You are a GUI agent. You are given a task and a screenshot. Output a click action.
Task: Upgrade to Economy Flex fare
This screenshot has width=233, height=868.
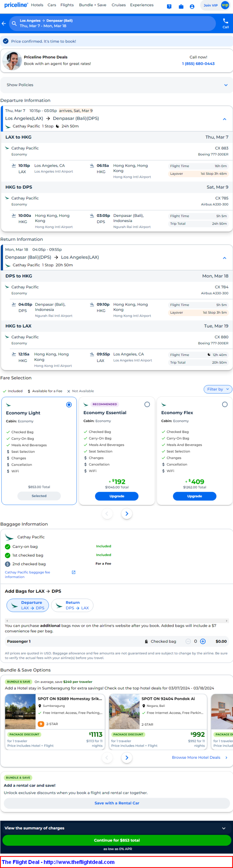click(195, 496)
